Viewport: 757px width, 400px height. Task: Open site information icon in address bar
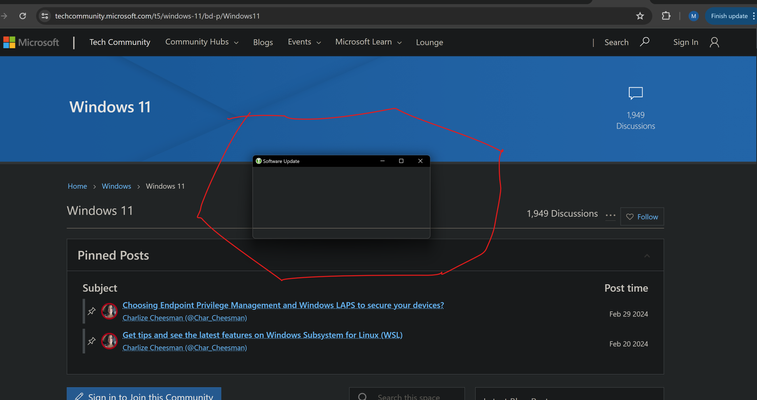tap(45, 16)
